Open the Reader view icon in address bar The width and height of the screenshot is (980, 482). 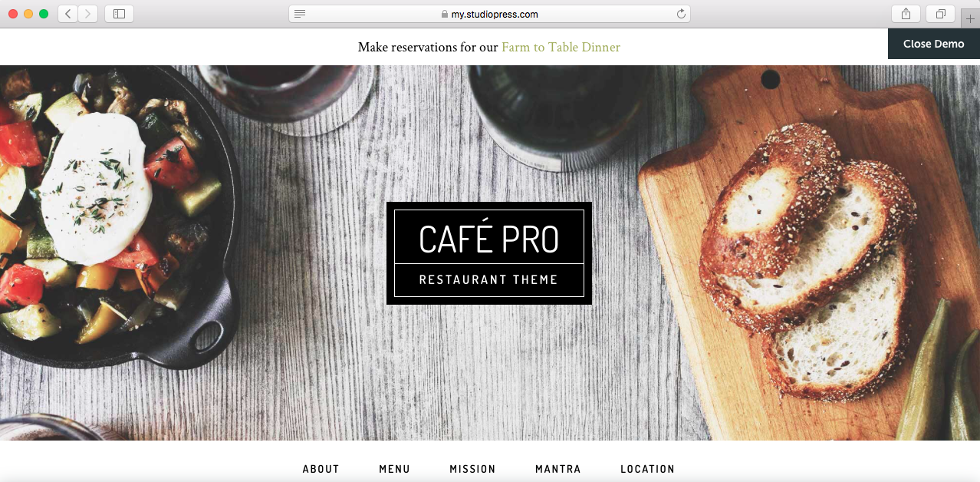click(300, 14)
